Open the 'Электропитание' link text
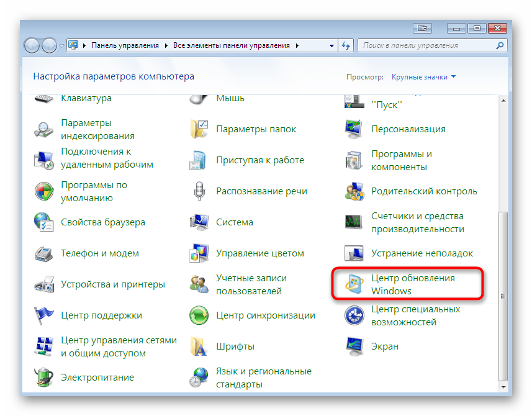 (x=97, y=378)
